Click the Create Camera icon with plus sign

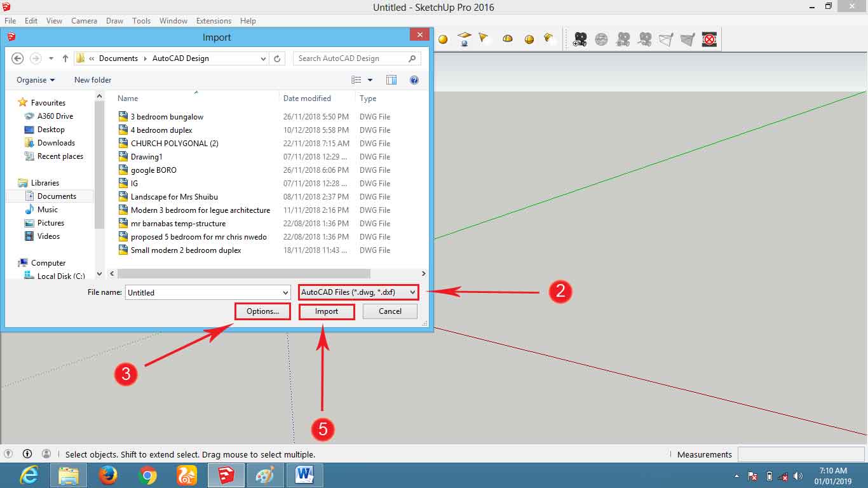(x=580, y=40)
